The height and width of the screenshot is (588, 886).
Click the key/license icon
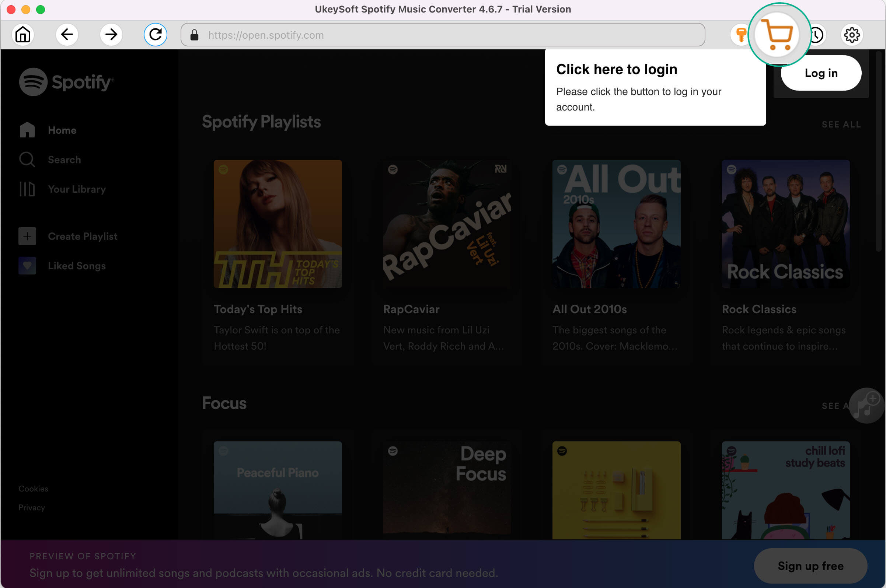click(740, 35)
